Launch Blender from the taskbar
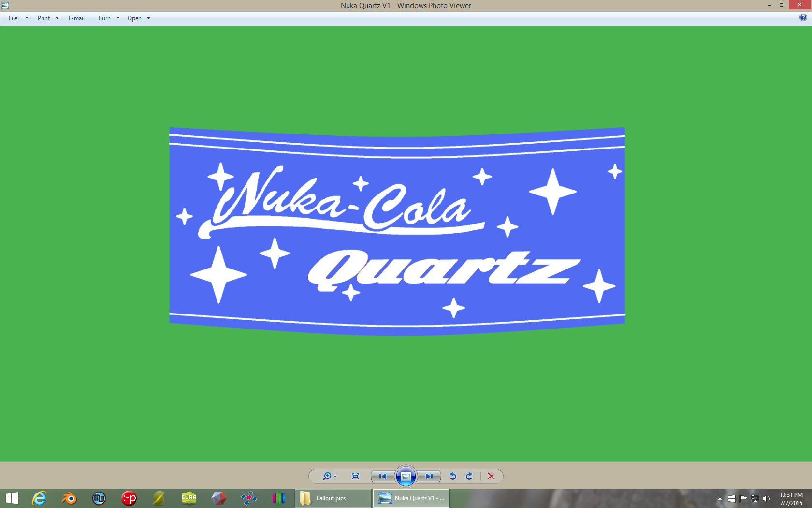This screenshot has height=508, width=812. point(69,498)
